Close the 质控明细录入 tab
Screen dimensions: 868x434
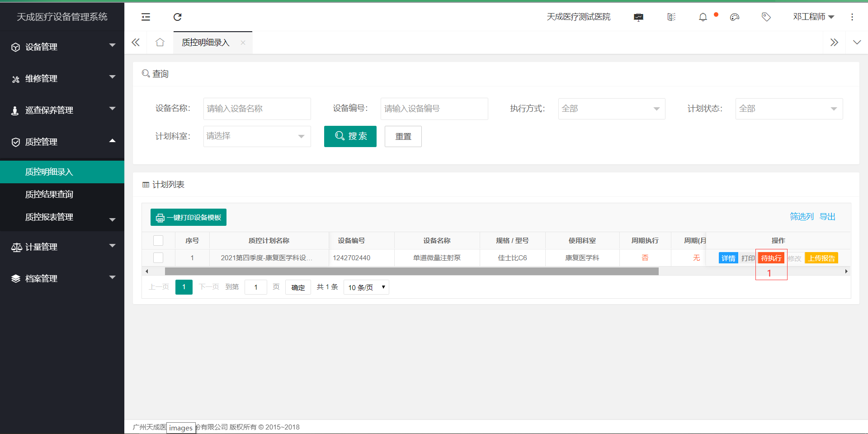243,43
